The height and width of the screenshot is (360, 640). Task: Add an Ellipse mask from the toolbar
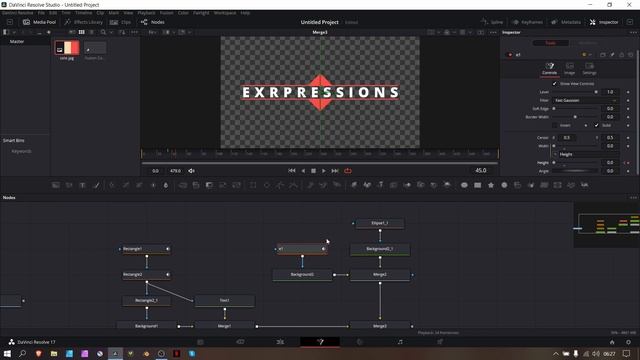pyautogui.click(x=267, y=185)
